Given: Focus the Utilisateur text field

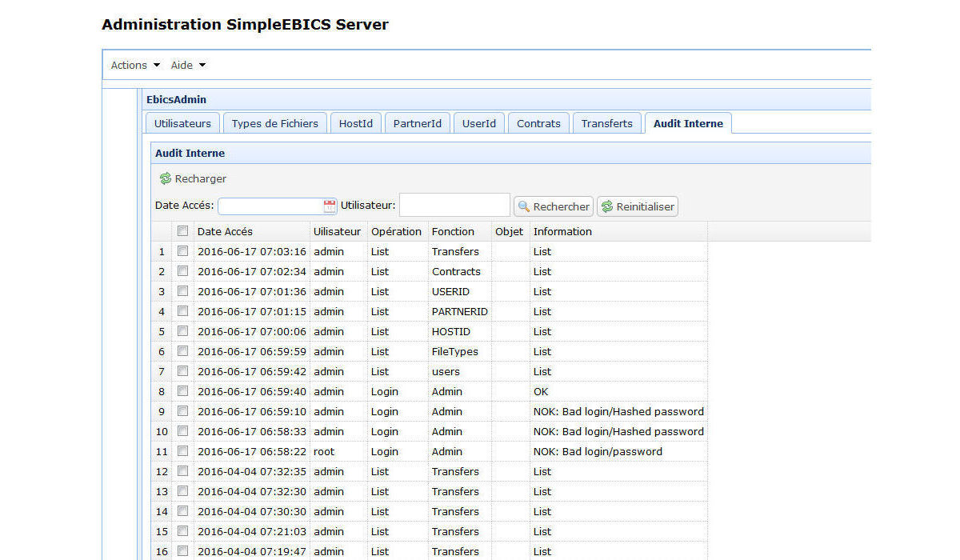Looking at the screenshot, I should click(x=454, y=206).
